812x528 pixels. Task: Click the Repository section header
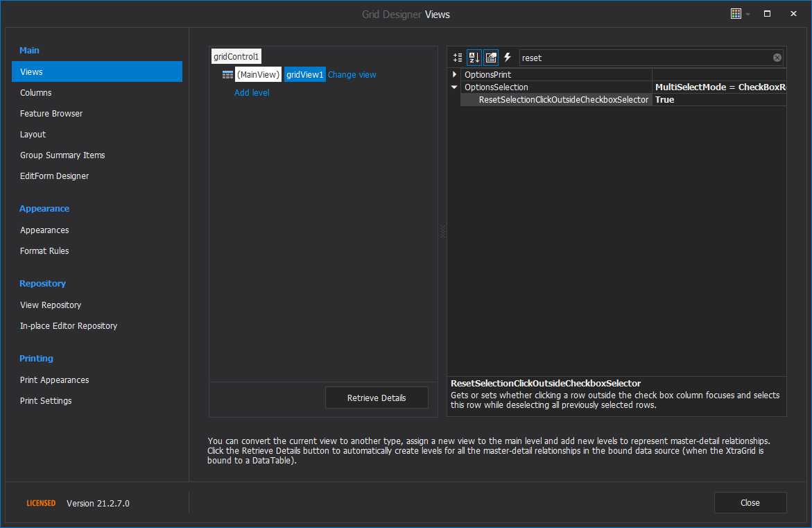42,284
